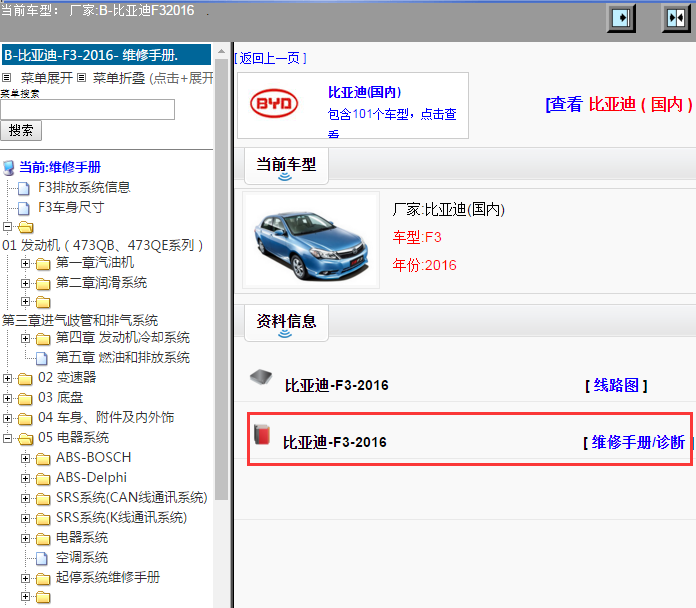The width and height of the screenshot is (696, 608).
Task: Click the left panel scroll-up arrow
Action: [221, 52]
